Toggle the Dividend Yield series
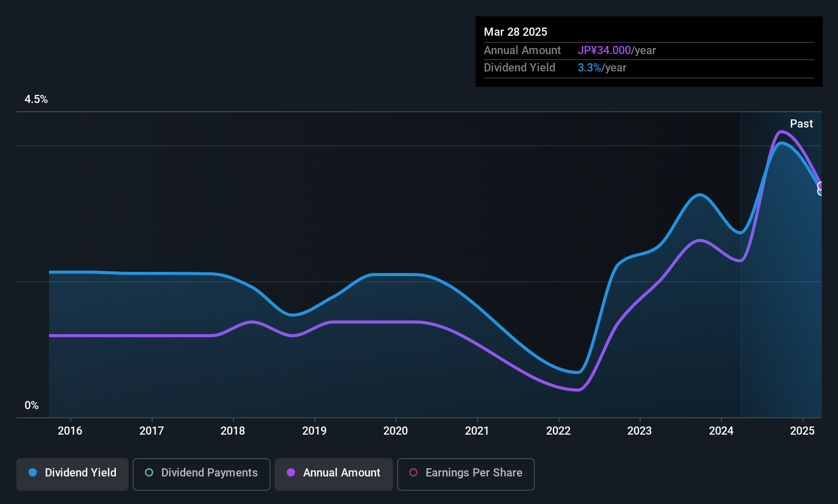 pos(72,473)
